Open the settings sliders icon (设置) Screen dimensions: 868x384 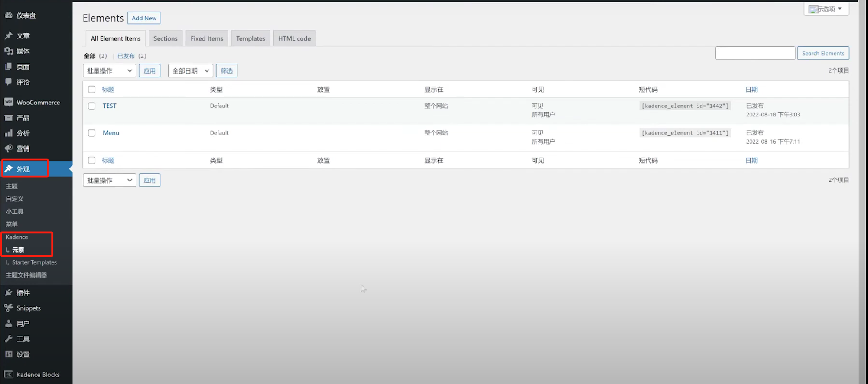(9, 354)
